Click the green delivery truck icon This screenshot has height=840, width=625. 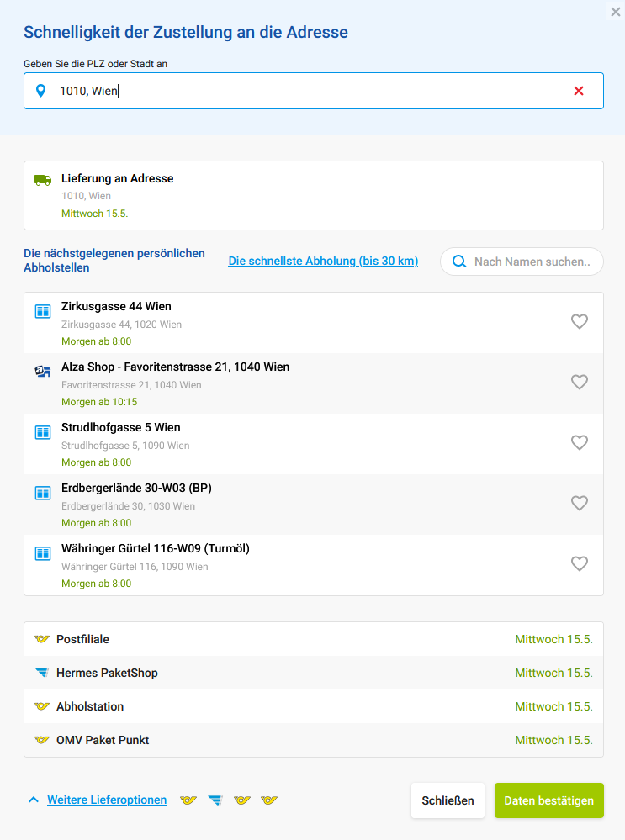tap(43, 180)
